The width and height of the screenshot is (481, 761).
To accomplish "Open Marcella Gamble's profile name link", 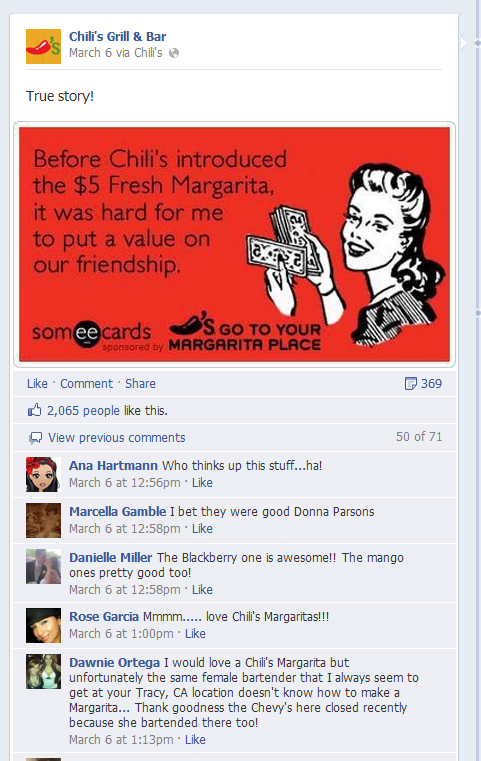I will coord(117,512).
